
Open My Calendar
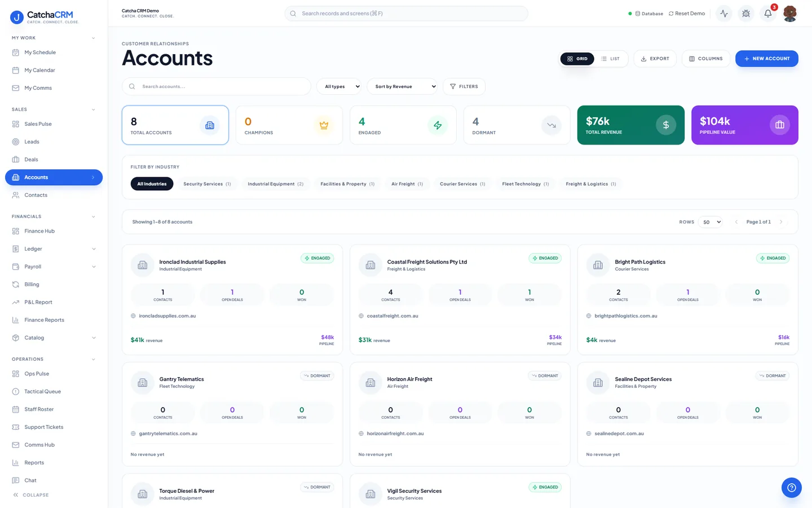54,70
